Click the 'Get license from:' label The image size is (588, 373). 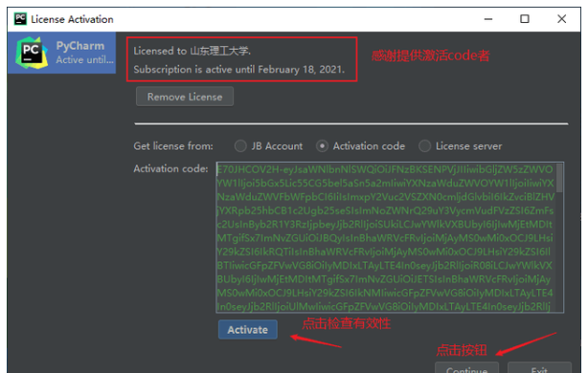[173, 146]
